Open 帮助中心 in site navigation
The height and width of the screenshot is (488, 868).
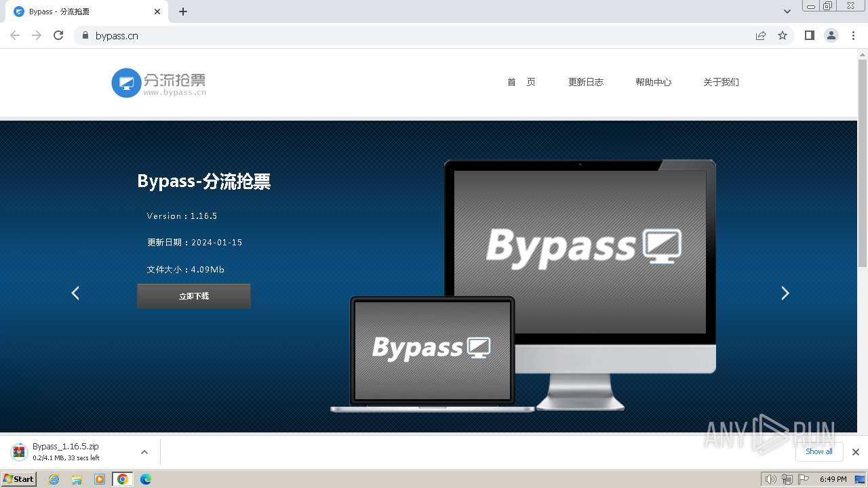[654, 82]
